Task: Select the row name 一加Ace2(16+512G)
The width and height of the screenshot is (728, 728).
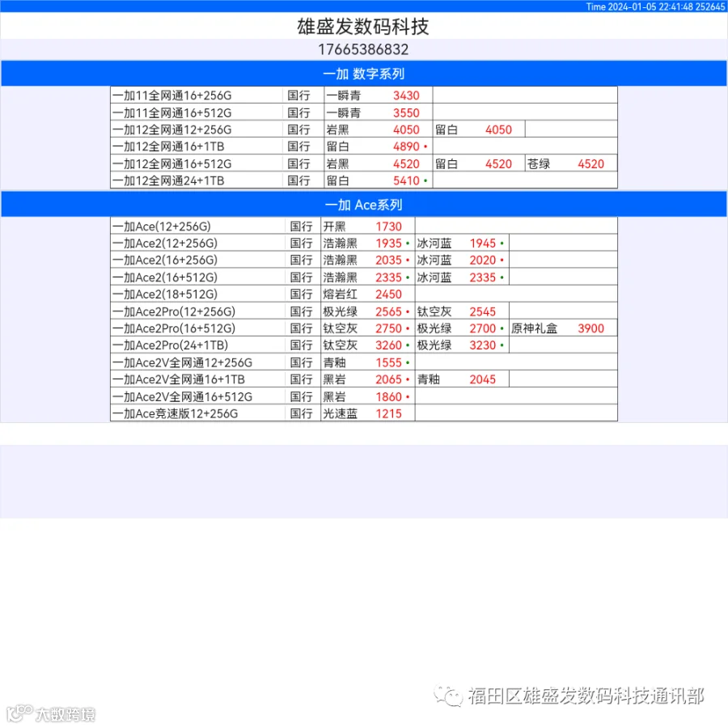Action: (x=165, y=277)
